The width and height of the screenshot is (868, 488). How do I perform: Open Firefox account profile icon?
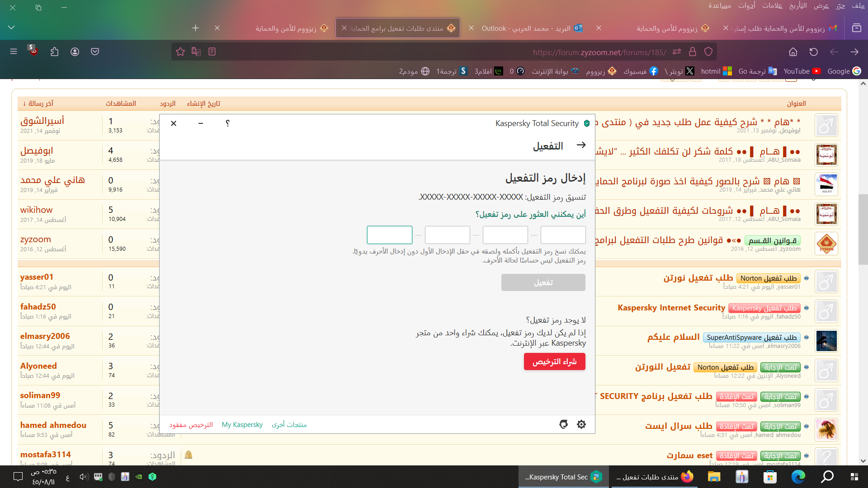(75, 52)
